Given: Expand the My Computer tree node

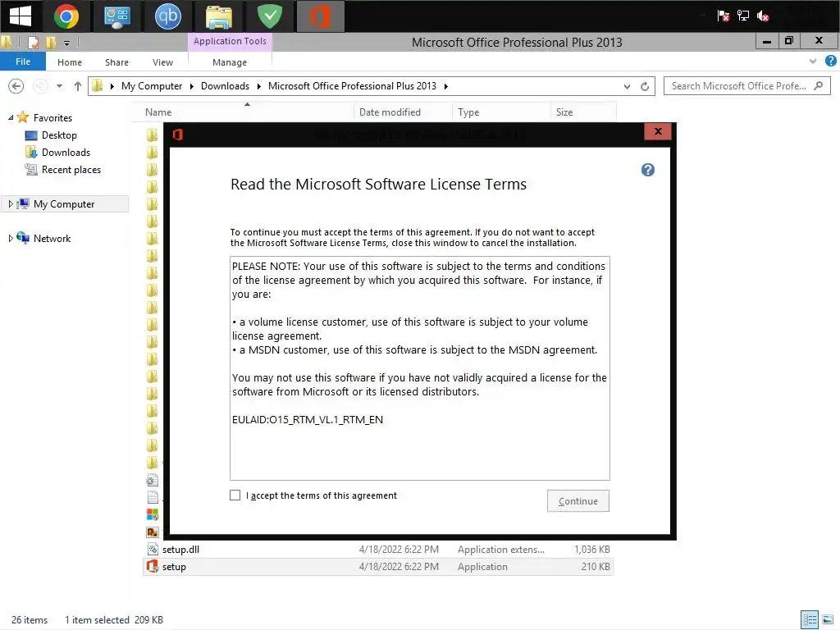Looking at the screenshot, I should [10, 203].
